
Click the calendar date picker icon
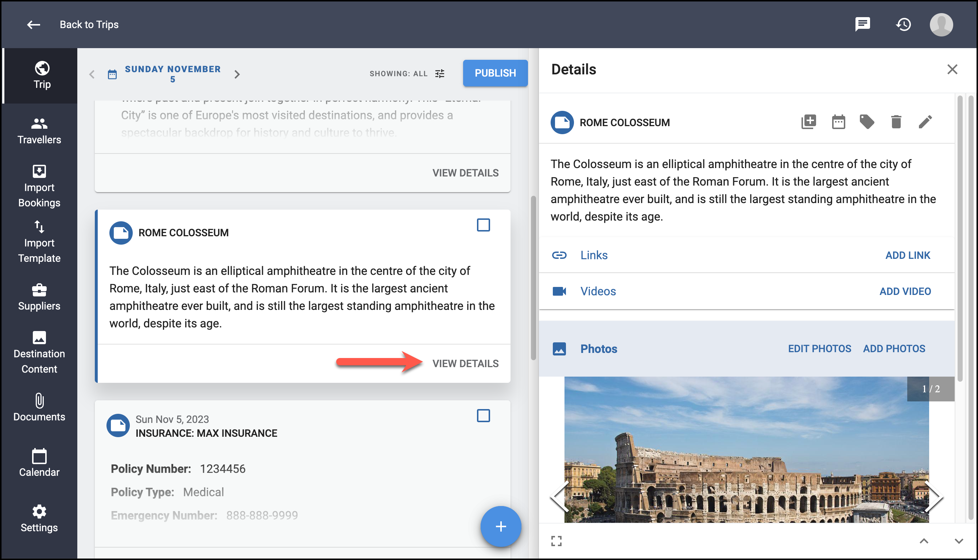(x=112, y=74)
